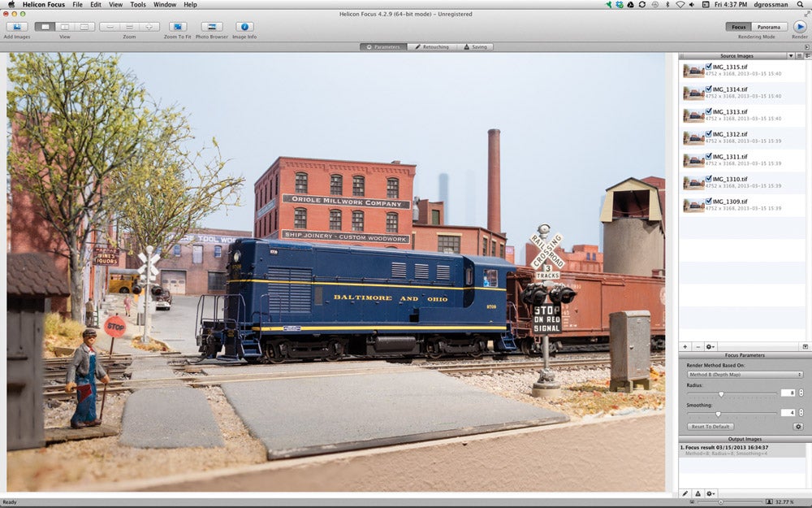Screen dimensions: 812x508
Task: Click the stamp icon under Output Images
Action: (x=698, y=494)
